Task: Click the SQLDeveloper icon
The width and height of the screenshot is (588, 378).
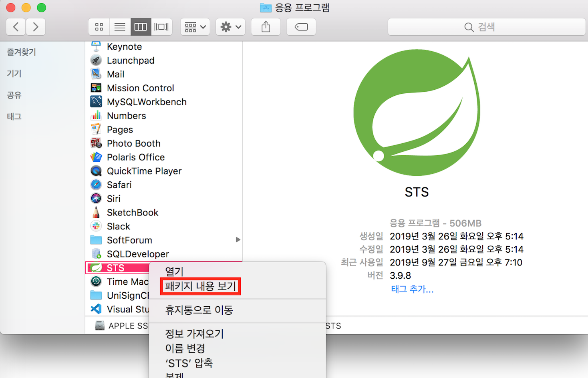Action: click(x=96, y=254)
